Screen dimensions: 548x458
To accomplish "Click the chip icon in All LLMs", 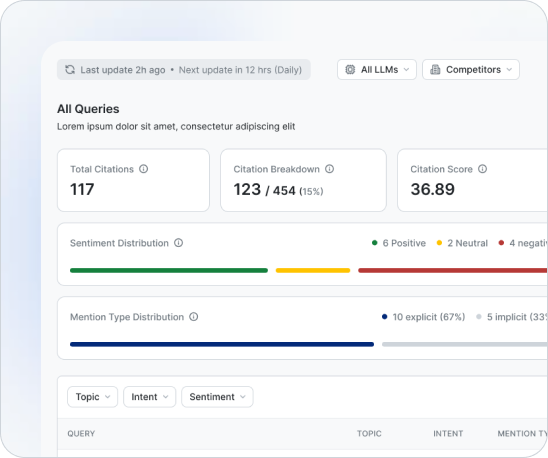I will [350, 70].
